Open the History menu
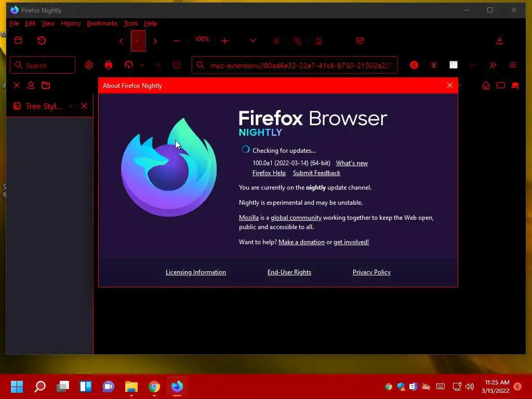Image resolution: width=532 pixels, height=399 pixels. [x=71, y=23]
